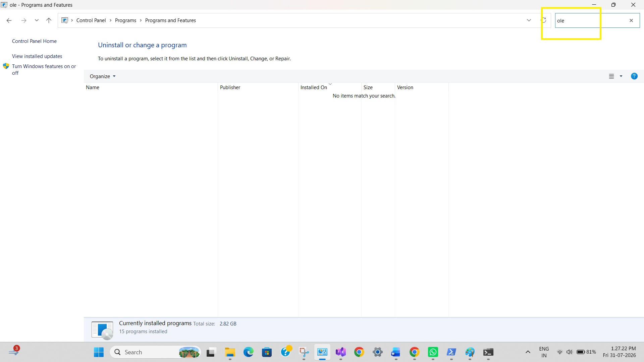Open Microsoft Word from taskbar
Screen dimensions: 644x362
[396, 352]
